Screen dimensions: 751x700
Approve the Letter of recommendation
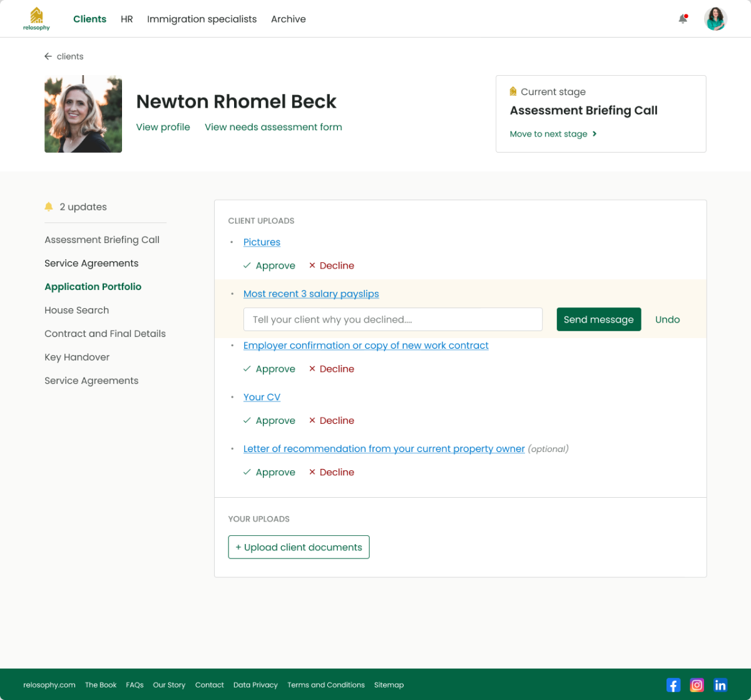[x=269, y=472]
